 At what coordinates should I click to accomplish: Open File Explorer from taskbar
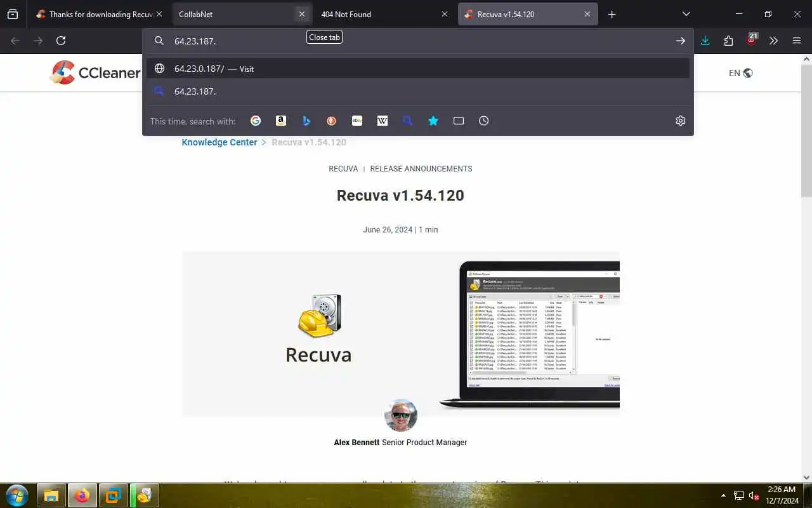(51, 495)
